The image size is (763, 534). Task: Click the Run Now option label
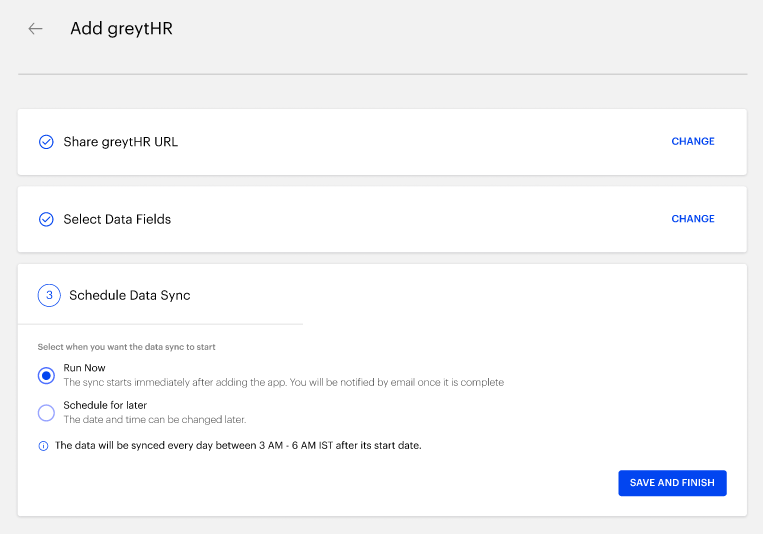pyautogui.click(x=84, y=368)
